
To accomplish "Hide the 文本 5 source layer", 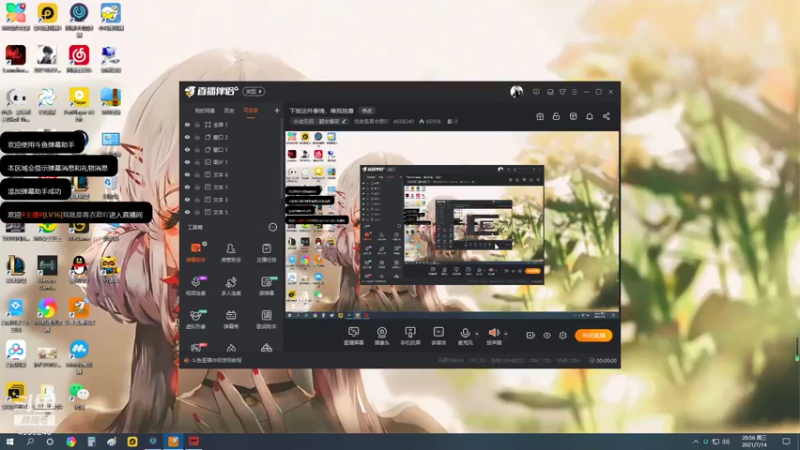I will (x=187, y=212).
